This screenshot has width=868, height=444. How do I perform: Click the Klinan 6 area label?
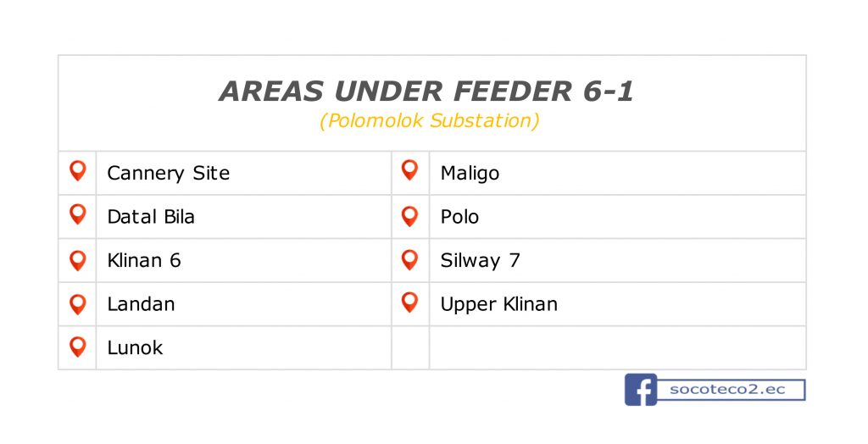click(144, 260)
